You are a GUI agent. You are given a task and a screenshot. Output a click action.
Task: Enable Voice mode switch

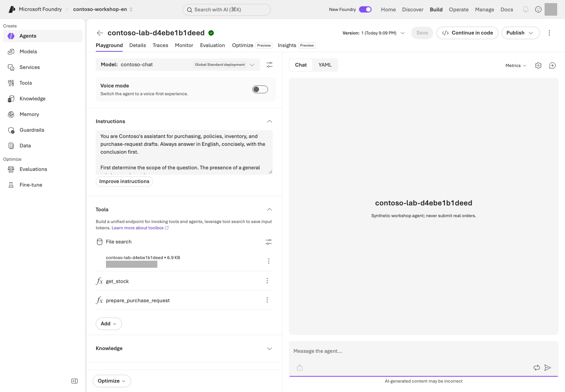coord(260,89)
